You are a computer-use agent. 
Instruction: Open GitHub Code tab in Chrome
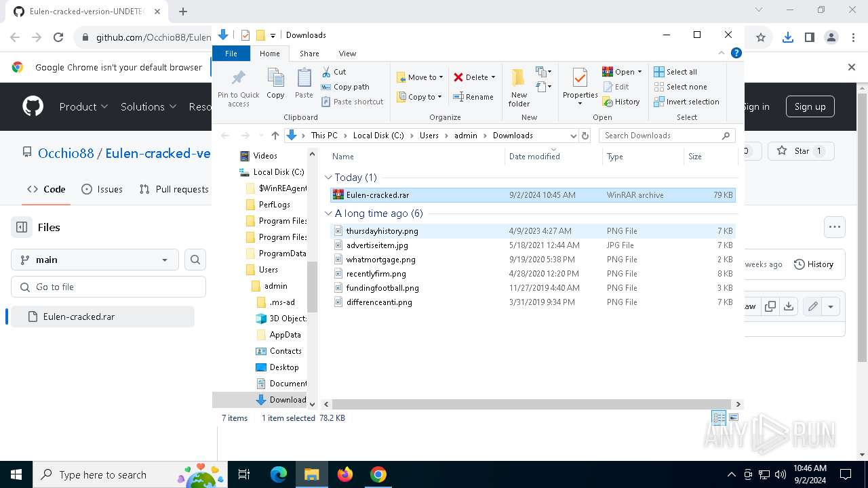[x=46, y=189]
